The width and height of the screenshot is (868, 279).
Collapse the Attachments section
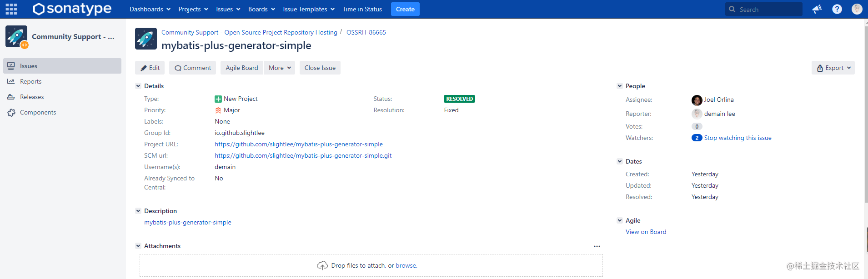tap(138, 246)
